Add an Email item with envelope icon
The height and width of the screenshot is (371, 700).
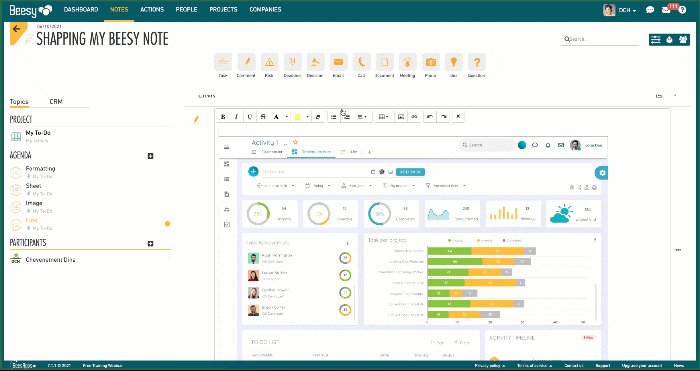pos(338,62)
